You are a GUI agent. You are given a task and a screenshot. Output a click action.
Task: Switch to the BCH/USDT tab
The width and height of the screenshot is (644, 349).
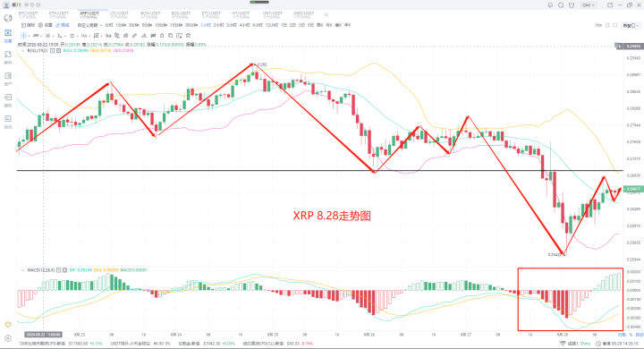150,15
